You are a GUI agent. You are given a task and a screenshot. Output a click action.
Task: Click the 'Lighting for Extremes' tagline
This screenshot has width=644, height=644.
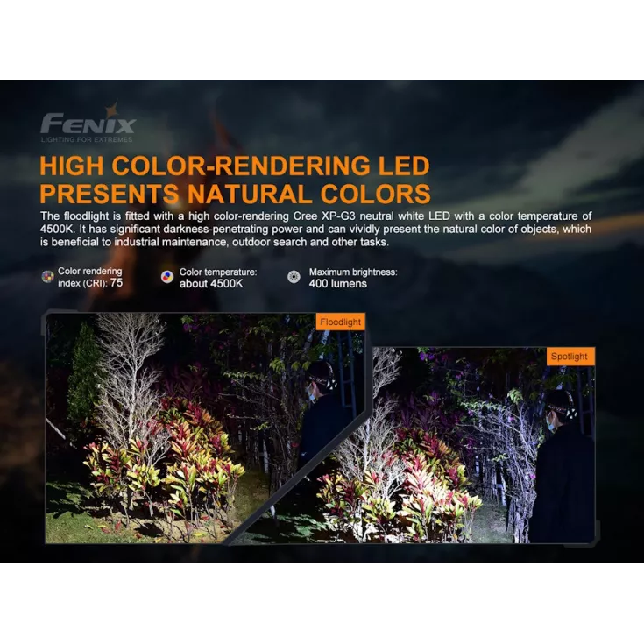pos(87,139)
